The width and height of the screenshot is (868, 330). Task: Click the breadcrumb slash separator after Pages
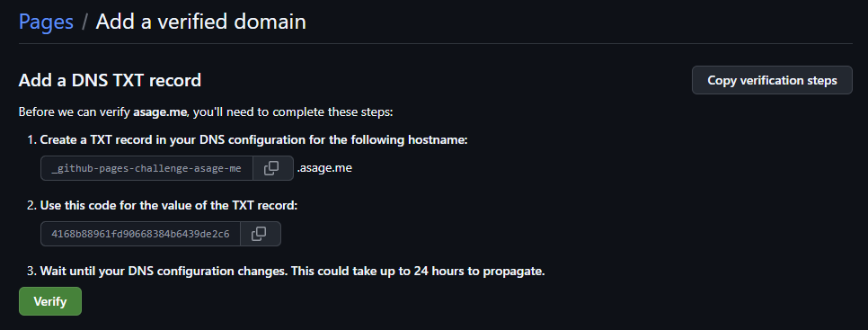click(84, 22)
